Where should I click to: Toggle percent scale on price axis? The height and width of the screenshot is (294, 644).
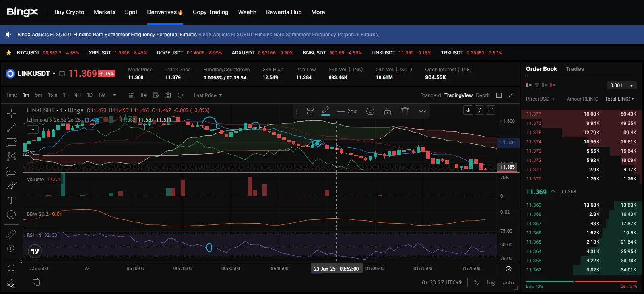point(476,282)
